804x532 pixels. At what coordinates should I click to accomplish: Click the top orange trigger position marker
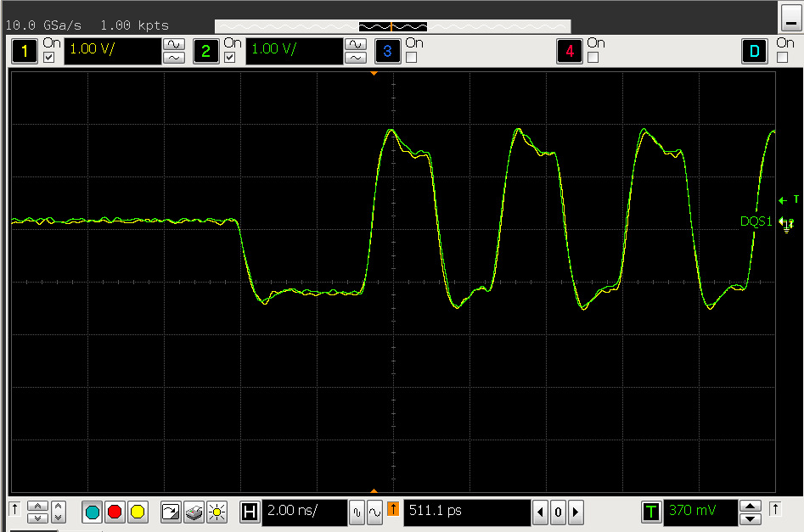[x=374, y=74]
